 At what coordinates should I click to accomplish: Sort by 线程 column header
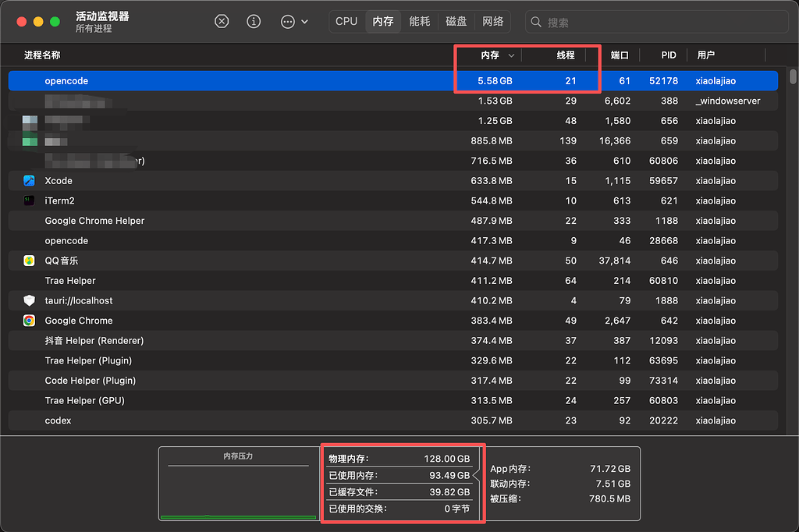coord(566,55)
